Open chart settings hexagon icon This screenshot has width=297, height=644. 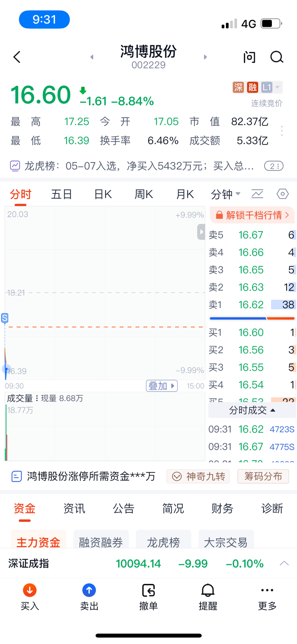[283, 194]
